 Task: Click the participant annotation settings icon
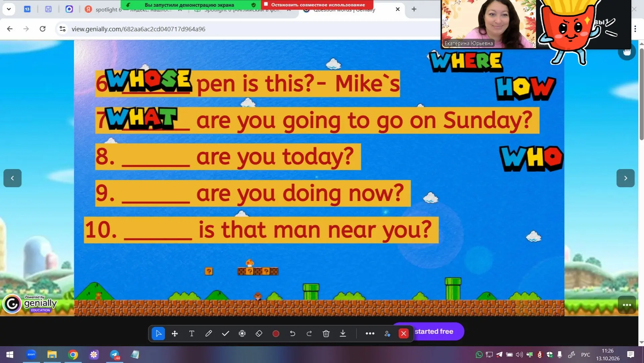[387, 333]
